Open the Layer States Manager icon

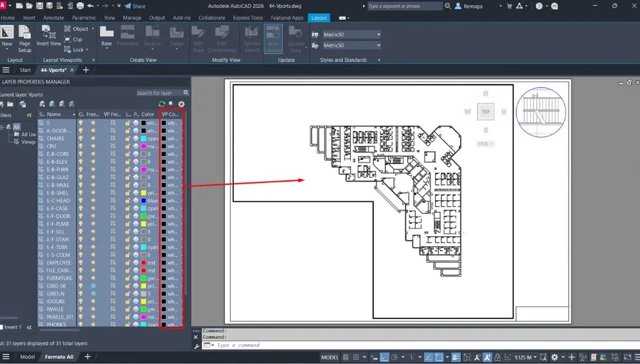coord(23,104)
